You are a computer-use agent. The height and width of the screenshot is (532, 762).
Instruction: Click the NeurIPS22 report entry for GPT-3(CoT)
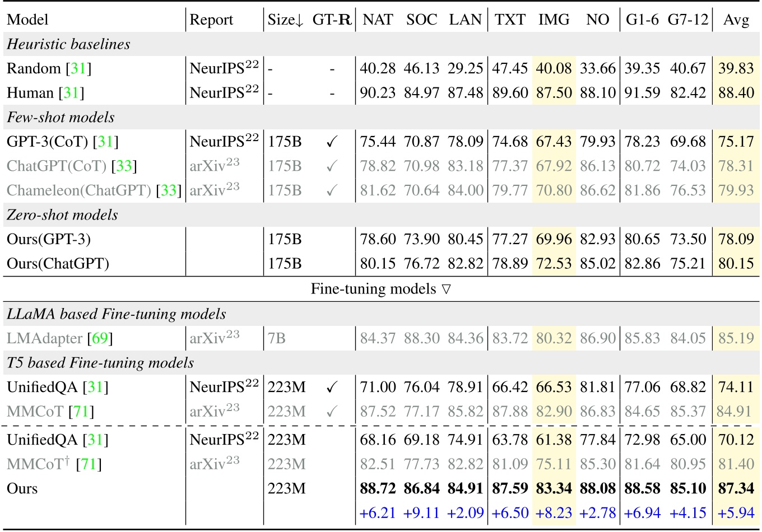tap(224, 142)
